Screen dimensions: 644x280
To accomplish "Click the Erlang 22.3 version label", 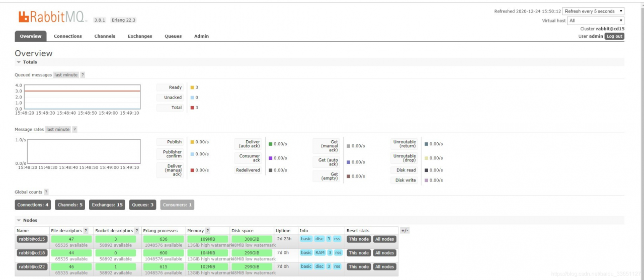I will pyautogui.click(x=123, y=20).
